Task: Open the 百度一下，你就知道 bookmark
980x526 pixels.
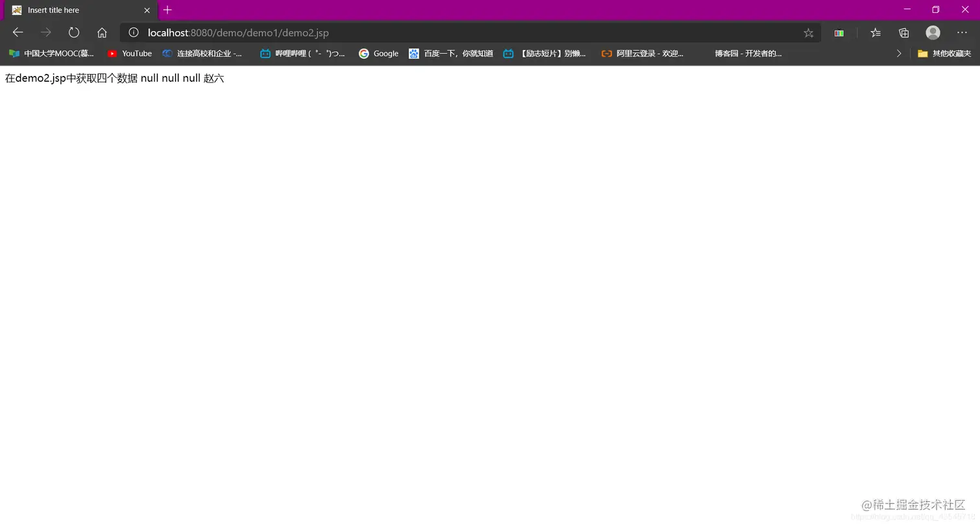Action: coord(451,53)
